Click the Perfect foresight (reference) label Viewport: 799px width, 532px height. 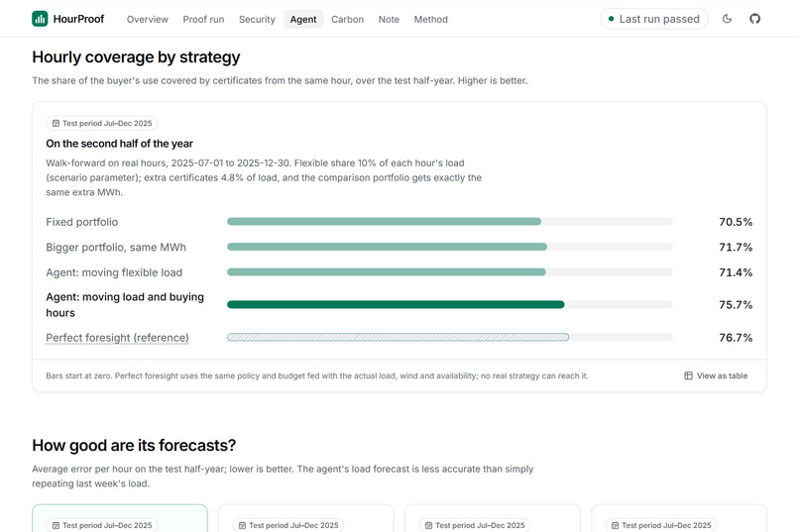117,338
